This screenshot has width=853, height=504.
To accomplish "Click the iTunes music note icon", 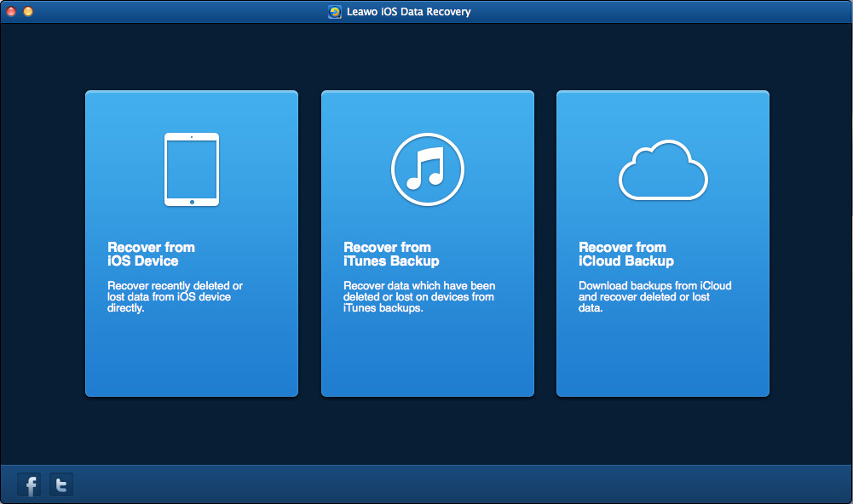I will 427,169.
